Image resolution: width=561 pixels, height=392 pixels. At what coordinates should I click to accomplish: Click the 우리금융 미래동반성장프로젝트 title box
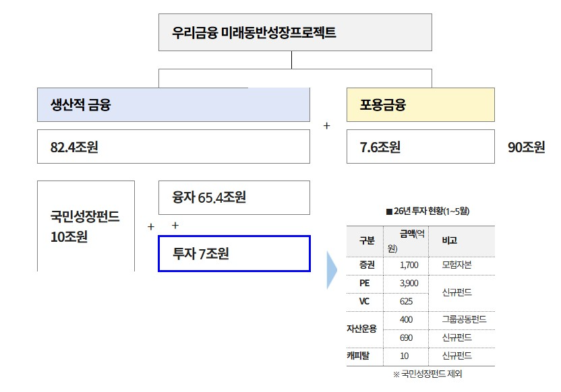coord(295,32)
